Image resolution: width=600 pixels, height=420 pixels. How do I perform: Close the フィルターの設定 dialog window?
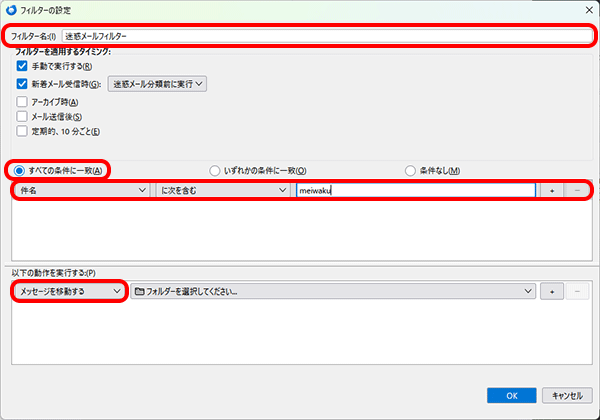583,10
